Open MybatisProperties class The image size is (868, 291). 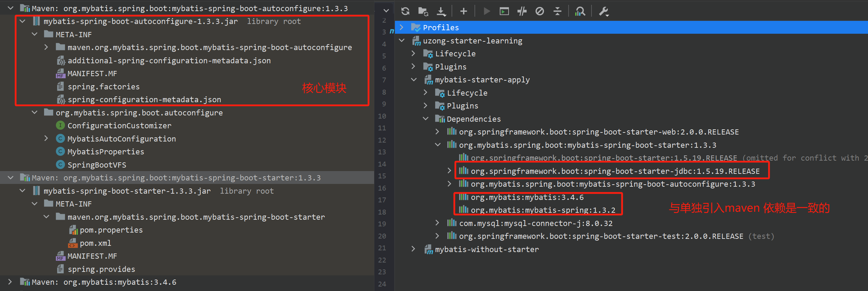coord(106,152)
